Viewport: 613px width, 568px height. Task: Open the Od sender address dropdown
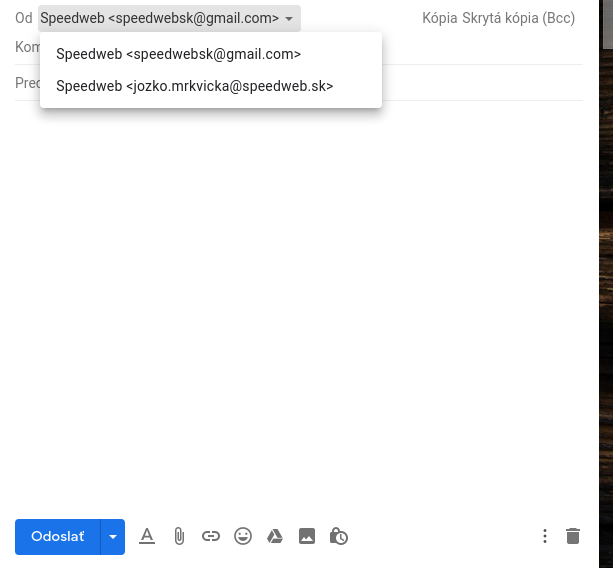169,18
